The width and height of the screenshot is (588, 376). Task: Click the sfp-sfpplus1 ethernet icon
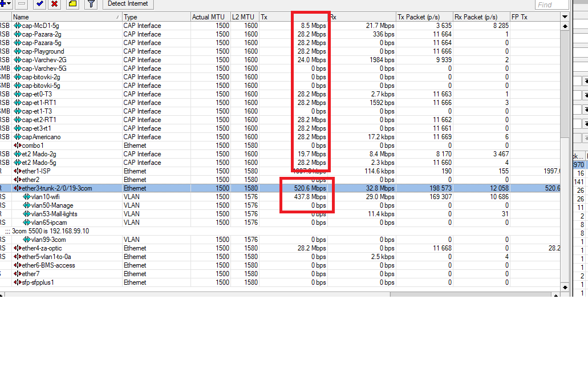pos(17,282)
